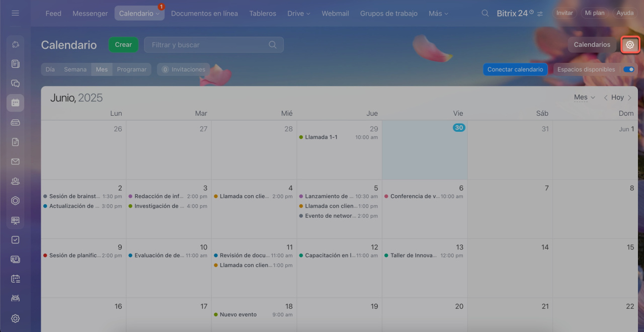
Task: Go to the previous month arrow
Action: point(606,98)
